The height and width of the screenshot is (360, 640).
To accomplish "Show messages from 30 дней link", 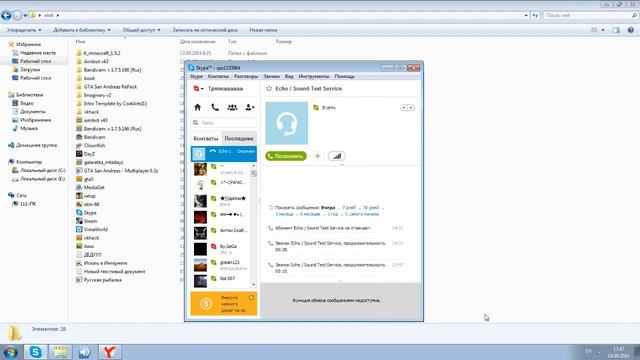I will (371, 208).
